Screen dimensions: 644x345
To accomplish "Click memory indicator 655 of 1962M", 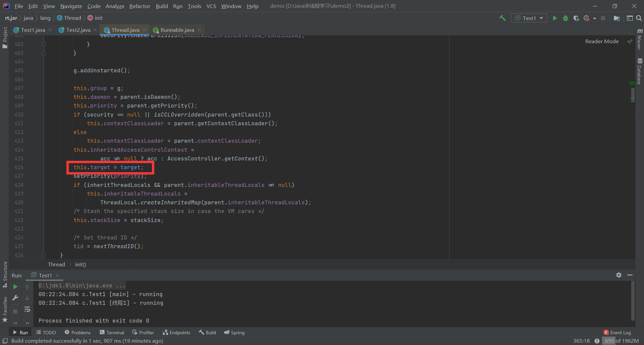I will pos(621,341).
